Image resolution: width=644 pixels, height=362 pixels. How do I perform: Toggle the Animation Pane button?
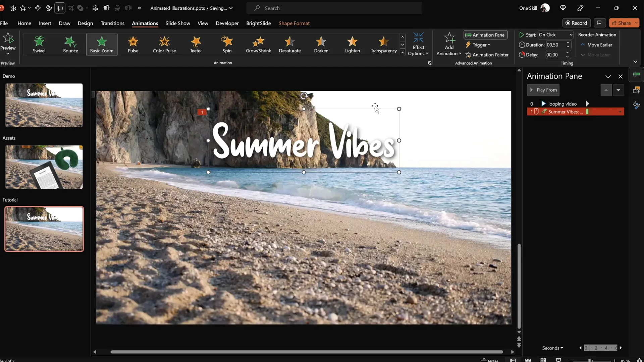(485, 35)
